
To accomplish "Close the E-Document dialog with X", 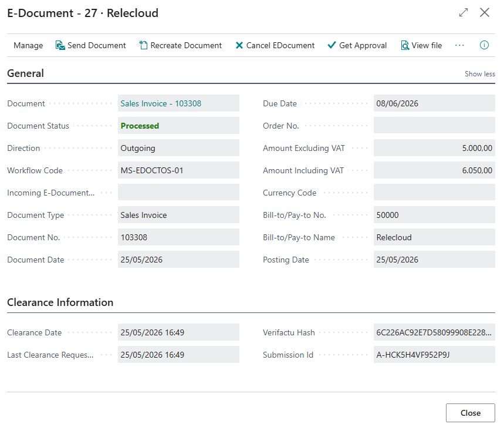I will (485, 12).
